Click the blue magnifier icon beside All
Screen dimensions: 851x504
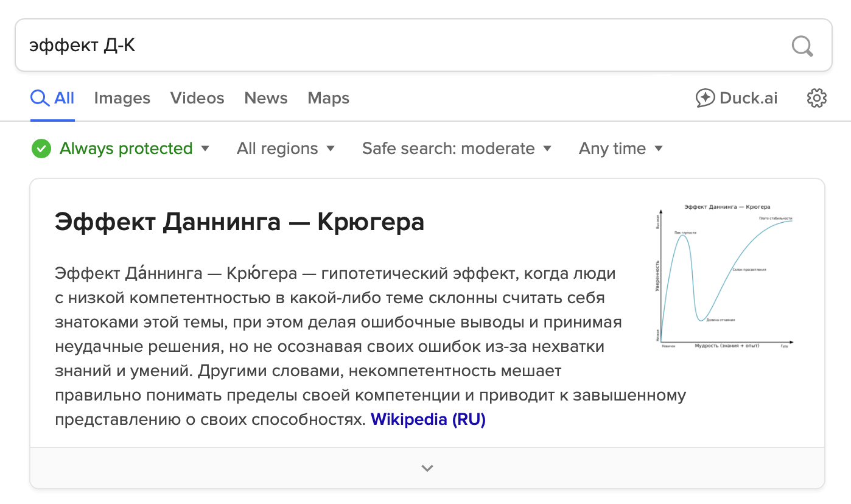(x=40, y=98)
